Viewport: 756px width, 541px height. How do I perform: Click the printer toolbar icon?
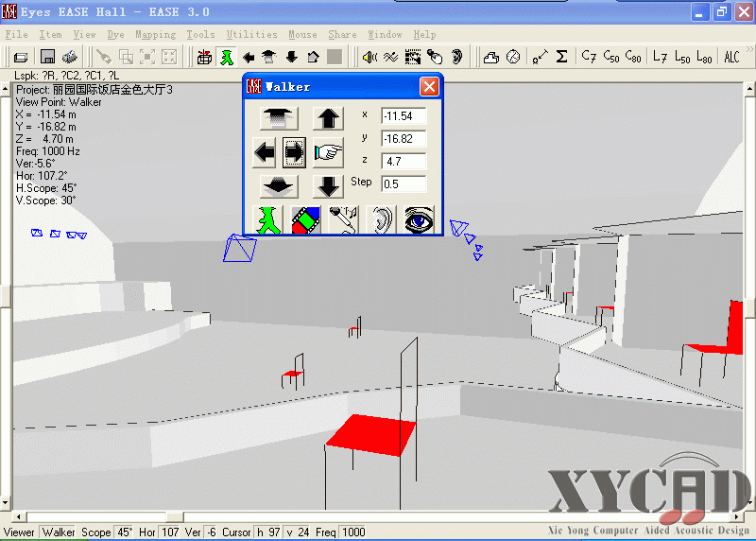pos(70,57)
